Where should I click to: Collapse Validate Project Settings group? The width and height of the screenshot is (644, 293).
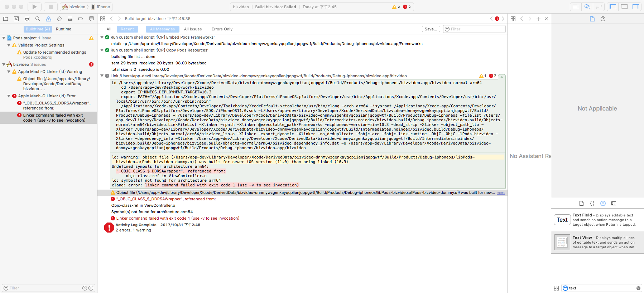(9, 45)
